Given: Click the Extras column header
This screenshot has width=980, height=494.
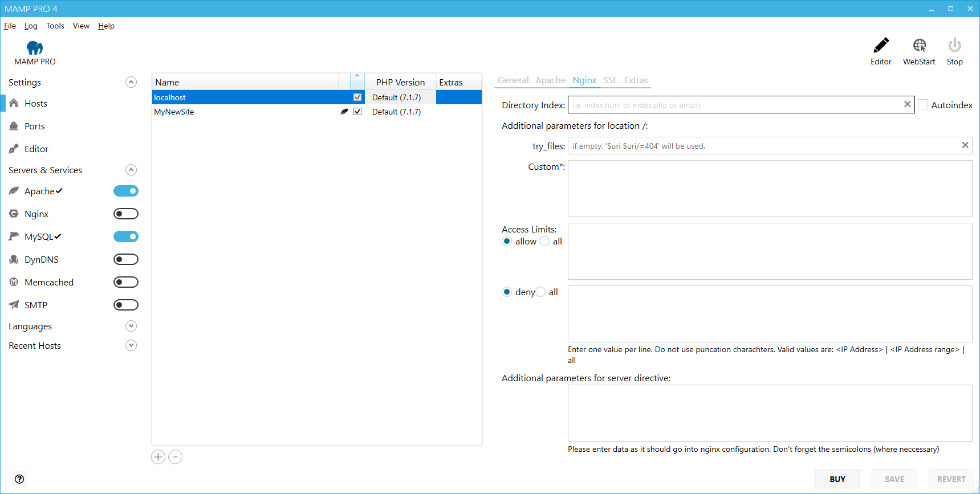Looking at the screenshot, I should [x=459, y=82].
